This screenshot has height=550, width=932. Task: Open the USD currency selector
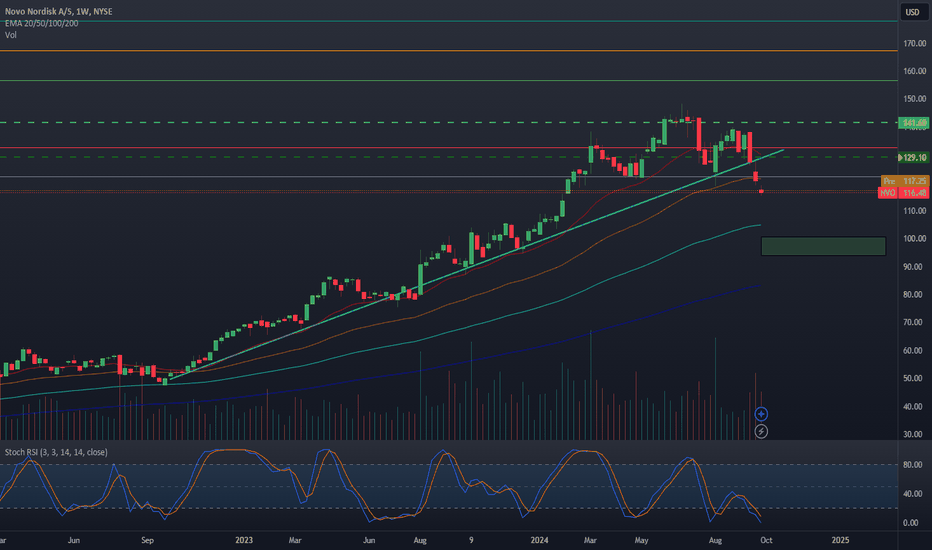912,12
